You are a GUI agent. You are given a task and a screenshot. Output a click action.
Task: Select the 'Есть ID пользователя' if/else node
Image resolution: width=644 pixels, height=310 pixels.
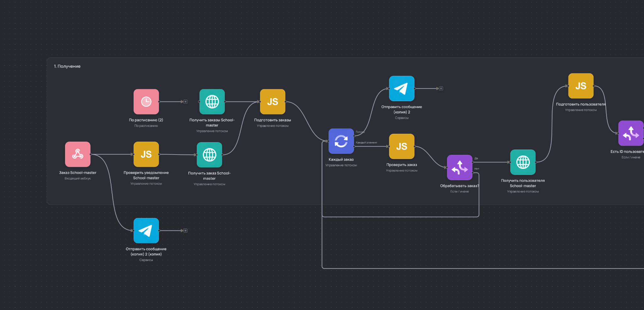tap(631, 133)
